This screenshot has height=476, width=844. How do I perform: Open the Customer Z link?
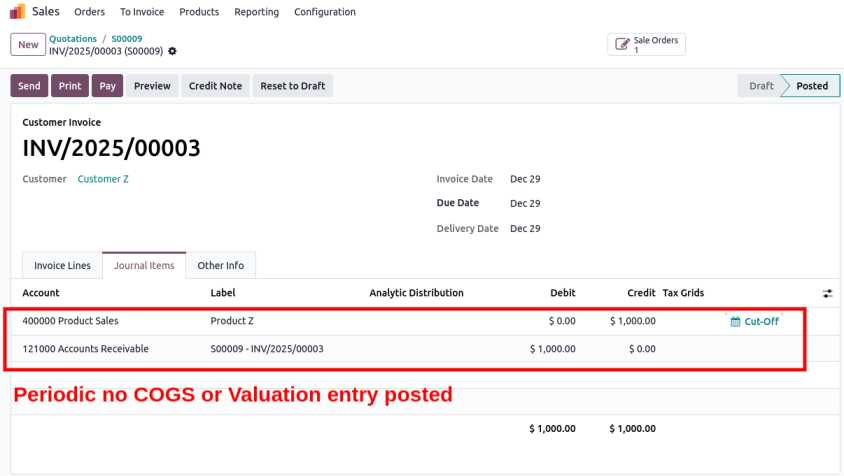click(x=103, y=179)
